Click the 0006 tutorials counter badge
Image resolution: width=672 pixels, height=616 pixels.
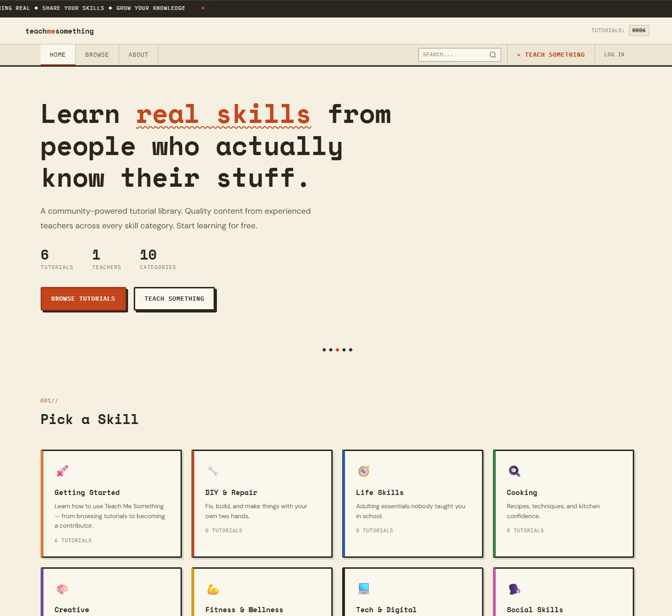pos(639,30)
